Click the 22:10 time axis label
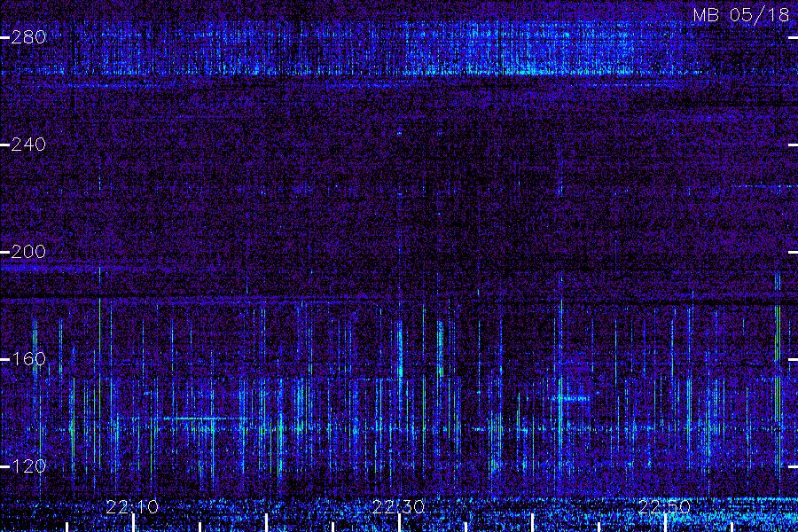The image size is (798, 532). click(x=132, y=507)
